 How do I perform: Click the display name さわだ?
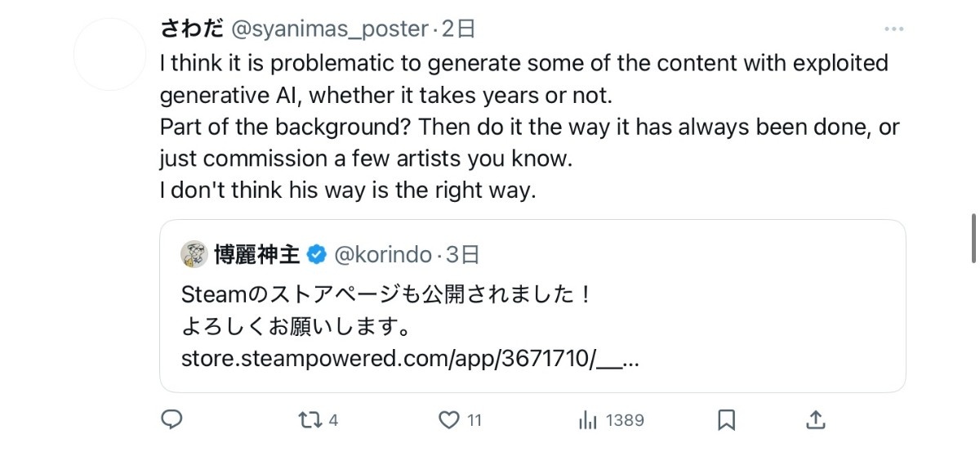[192, 29]
